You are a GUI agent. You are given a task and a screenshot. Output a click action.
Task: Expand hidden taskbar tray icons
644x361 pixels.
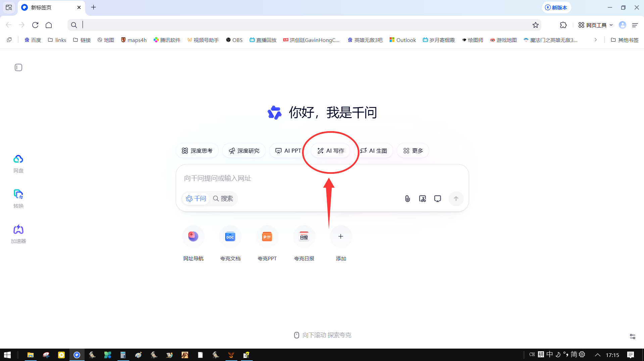pyautogui.click(x=597, y=355)
